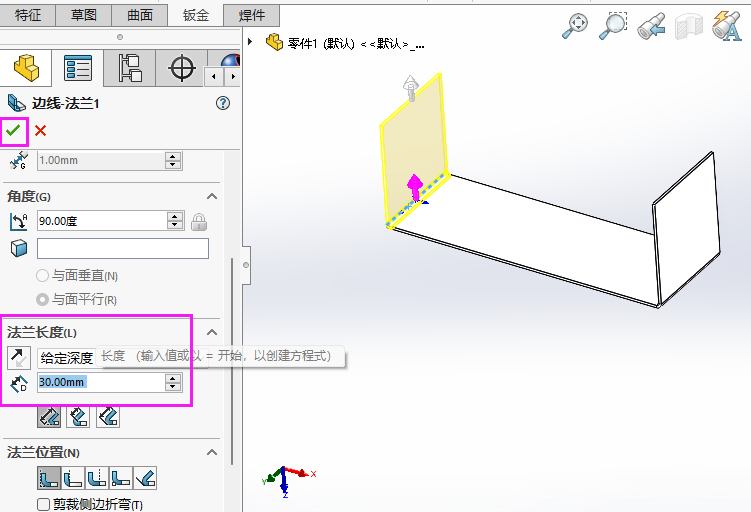Screen dimensions: 751x512
Task: Open the DimXpertManager crosshair tab
Action: (182, 68)
